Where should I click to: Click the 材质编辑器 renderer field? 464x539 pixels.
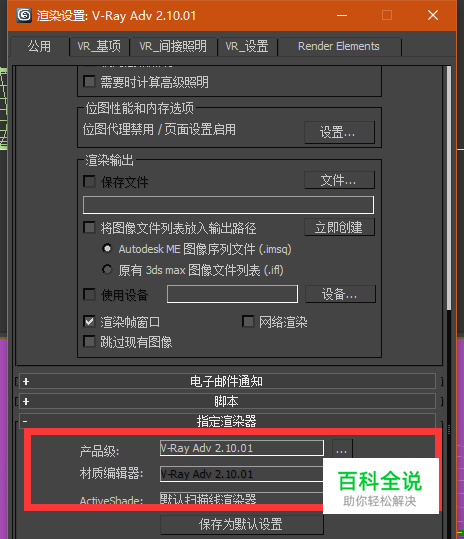coord(242,474)
